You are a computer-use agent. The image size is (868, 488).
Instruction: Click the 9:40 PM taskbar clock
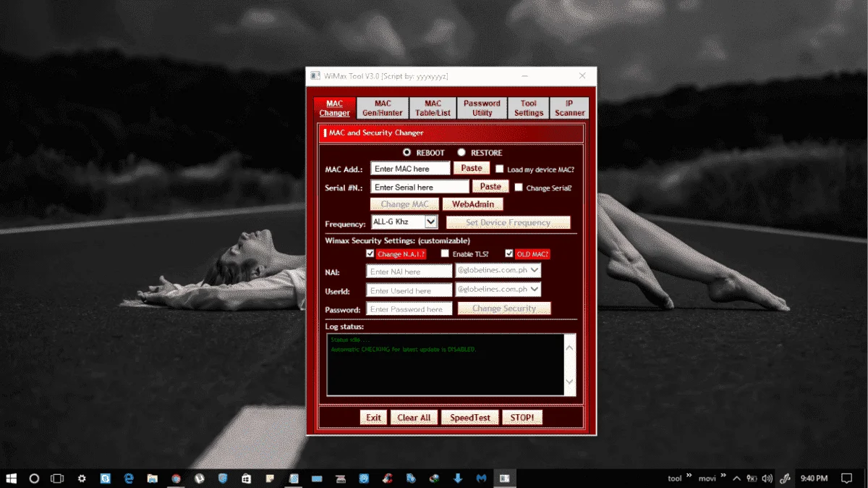814,479
